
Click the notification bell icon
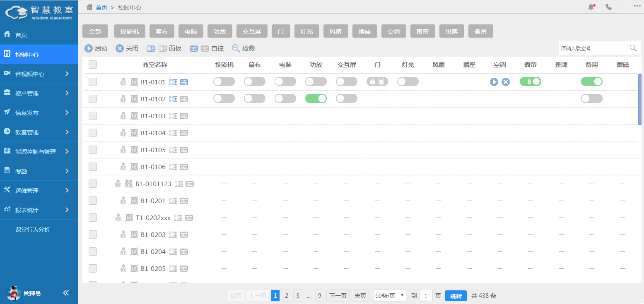pos(591,7)
